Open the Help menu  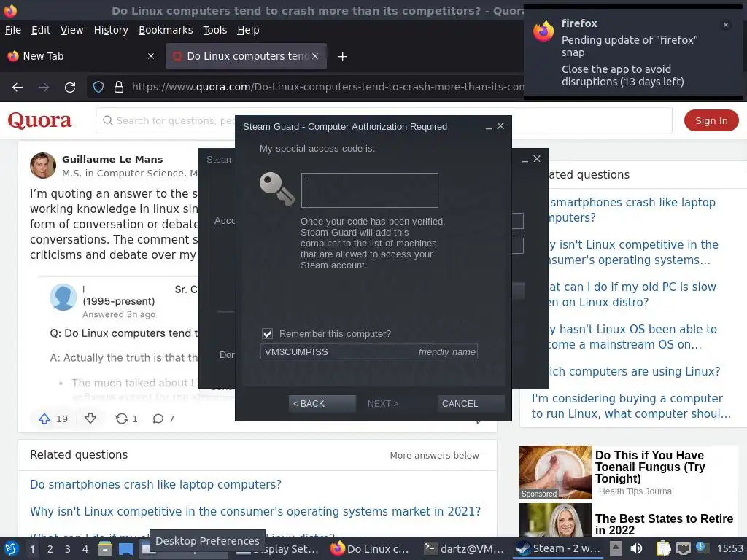pyautogui.click(x=248, y=30)
